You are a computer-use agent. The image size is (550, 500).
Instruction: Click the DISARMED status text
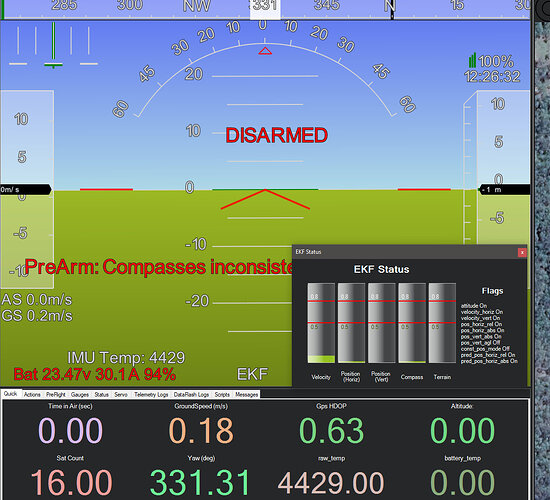tap(276, 135)
